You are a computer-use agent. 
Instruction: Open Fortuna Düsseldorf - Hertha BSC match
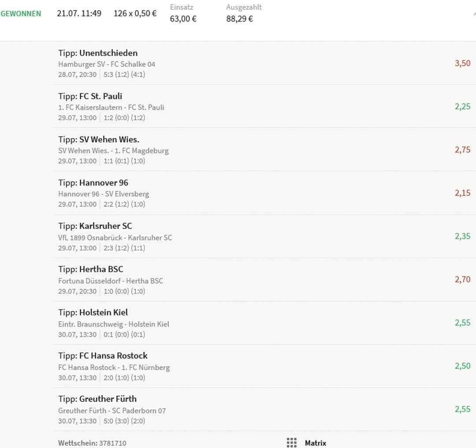click(x=111, y=280)
